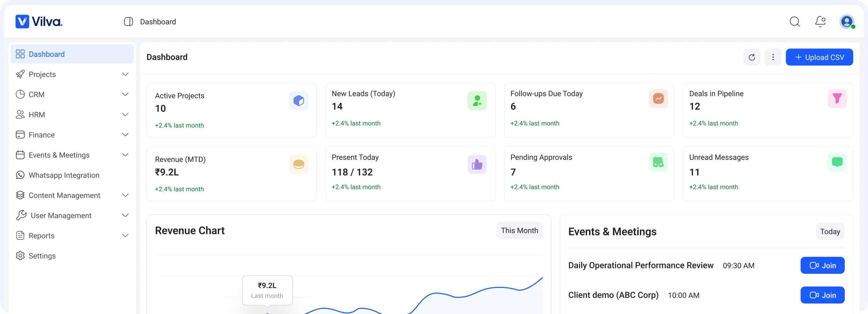Click the Revenue (MTD) stat card

[231, 174]
